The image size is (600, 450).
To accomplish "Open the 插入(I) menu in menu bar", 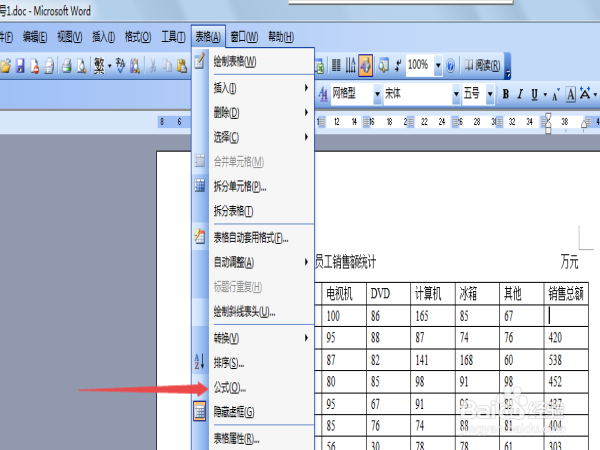I will pos(104,37).
